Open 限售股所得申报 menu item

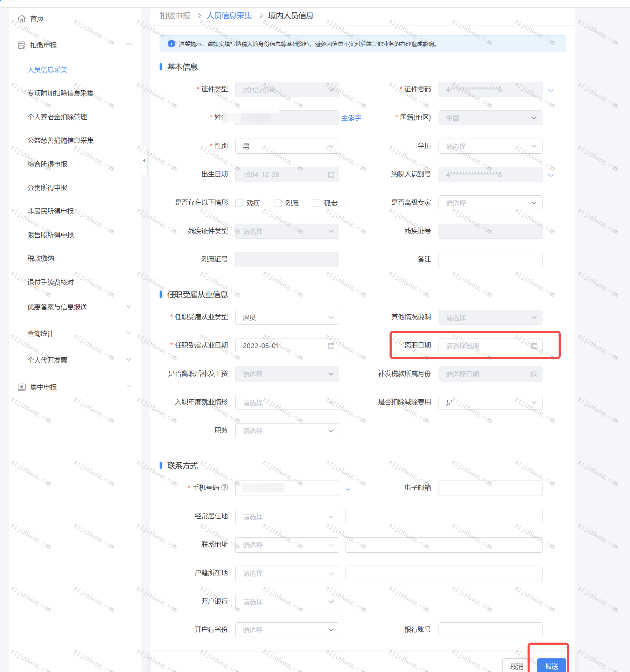[51, 235]
